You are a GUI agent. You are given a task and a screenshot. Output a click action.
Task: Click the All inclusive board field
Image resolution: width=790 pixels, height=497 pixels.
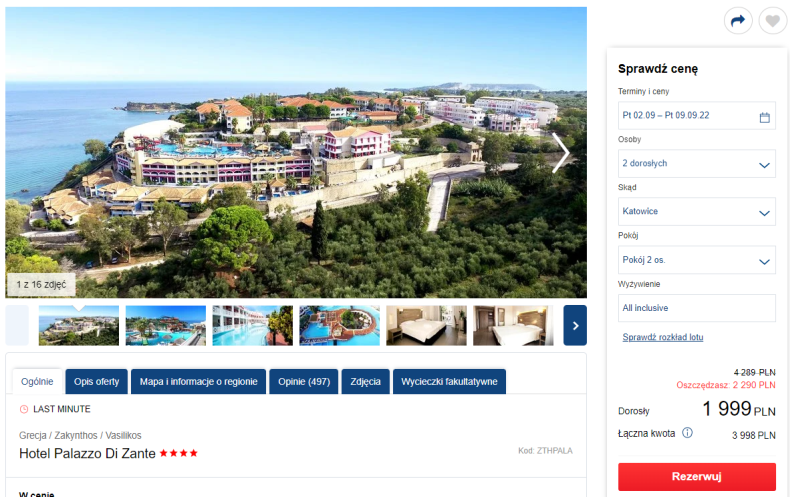point(696,308)
